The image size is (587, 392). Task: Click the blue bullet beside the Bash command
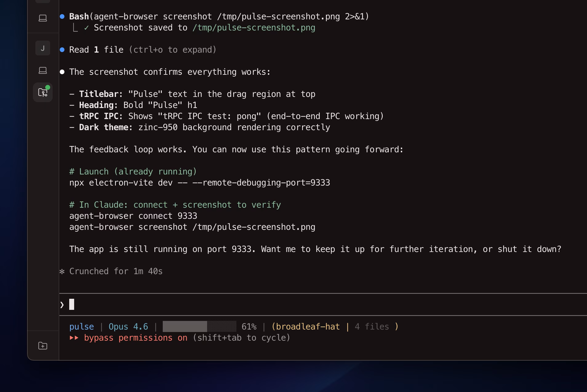click(62, 17)
